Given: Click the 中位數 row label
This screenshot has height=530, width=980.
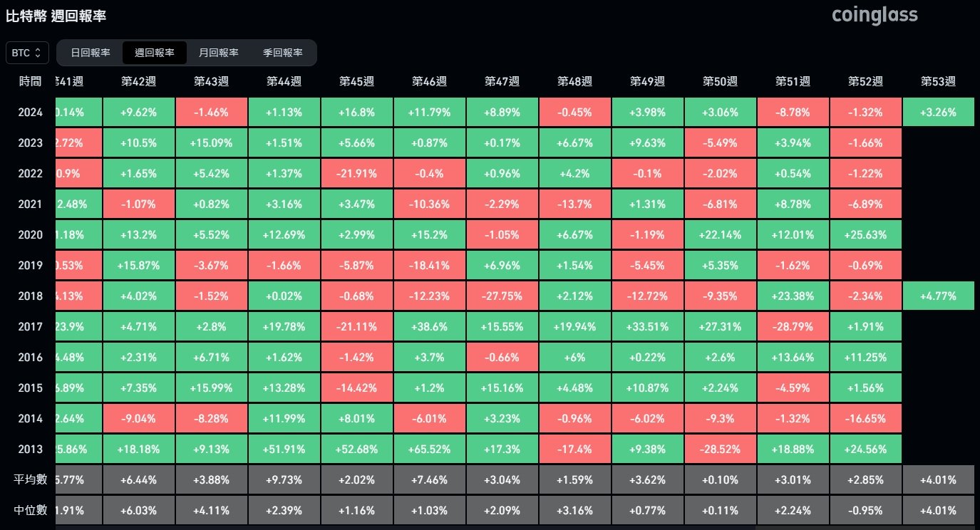Looking at the screenshot, I should (x=31, y=510).
